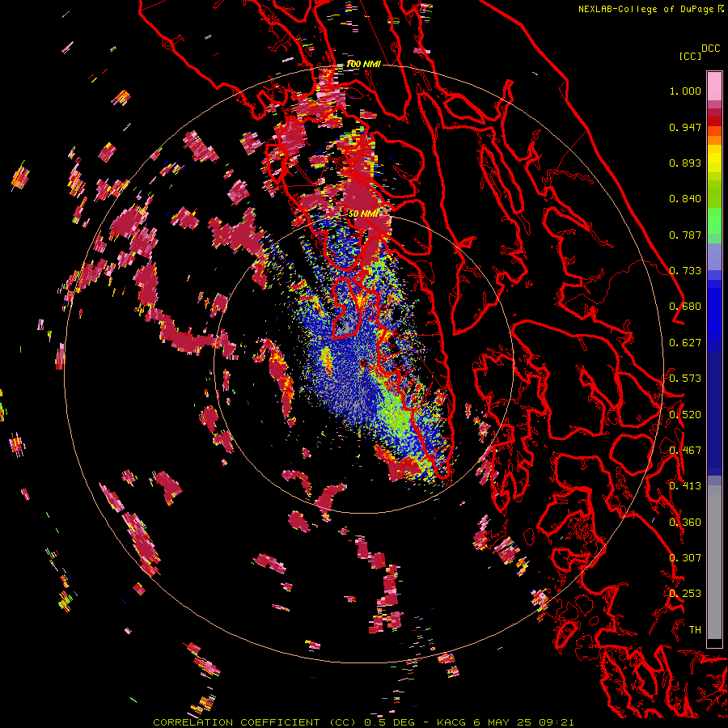Screen dimensions: 728x728
Task: Select the 0.307 scale value
Action: (x=685, y=558)
